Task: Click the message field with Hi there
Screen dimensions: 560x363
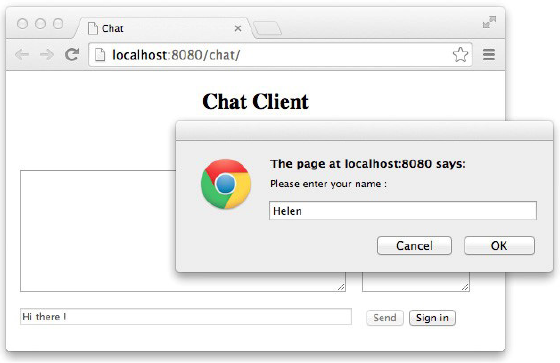Action: tap(186, 317)
